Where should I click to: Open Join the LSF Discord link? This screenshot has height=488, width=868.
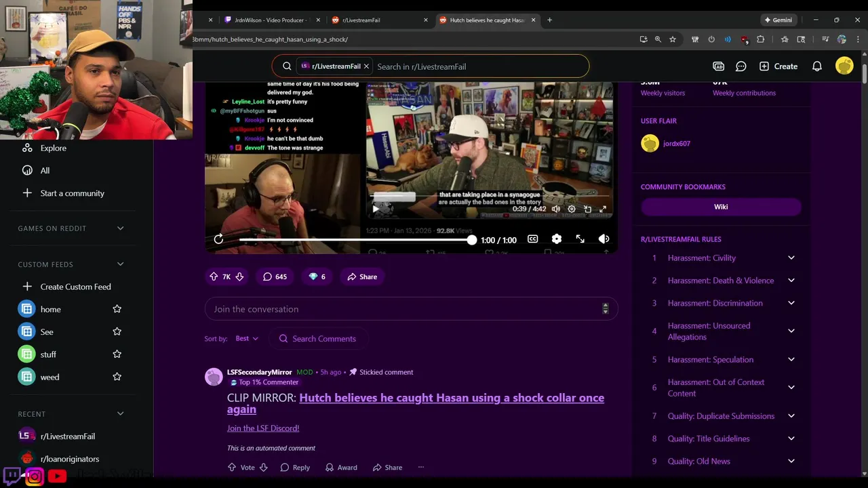263,428
